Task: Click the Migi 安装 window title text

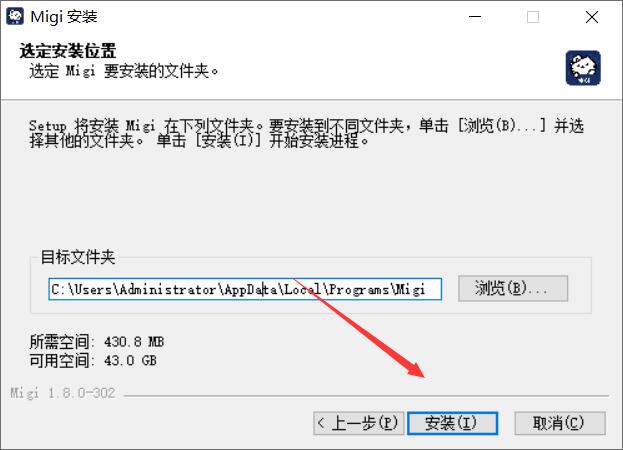Action: coord(64,17)
